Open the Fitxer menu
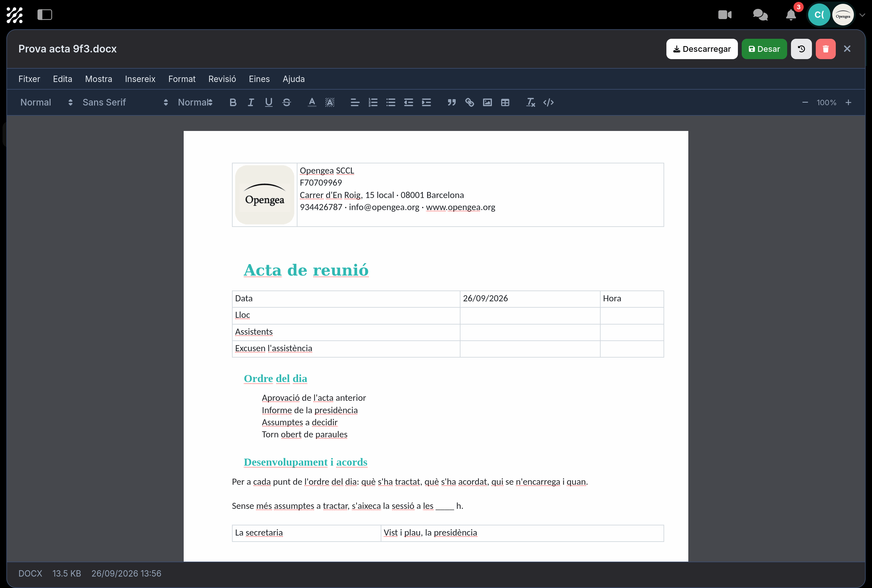Image resolution: width=872 pixels, height=588 pixels. coord(29,79)
